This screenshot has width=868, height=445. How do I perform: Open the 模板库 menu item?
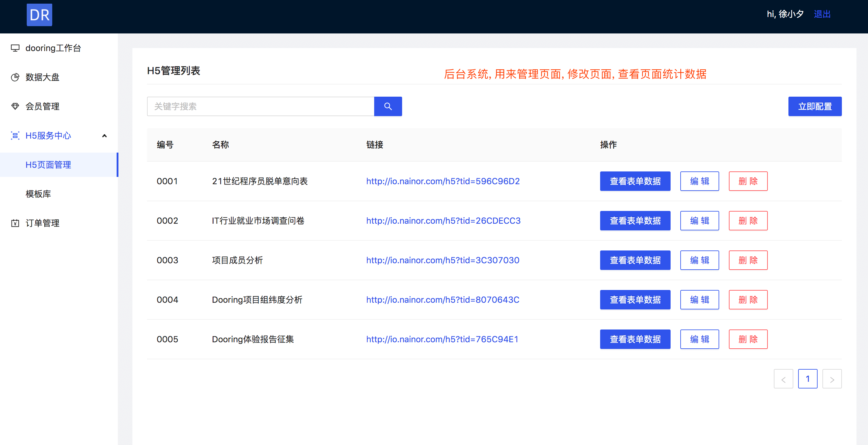(x=38, y=194)
